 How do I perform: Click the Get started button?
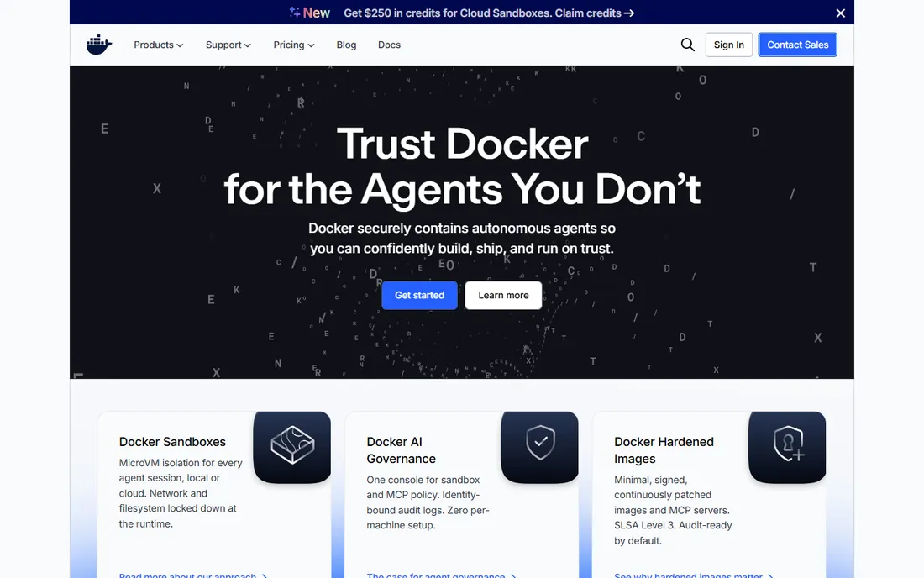tap(419, 295)
